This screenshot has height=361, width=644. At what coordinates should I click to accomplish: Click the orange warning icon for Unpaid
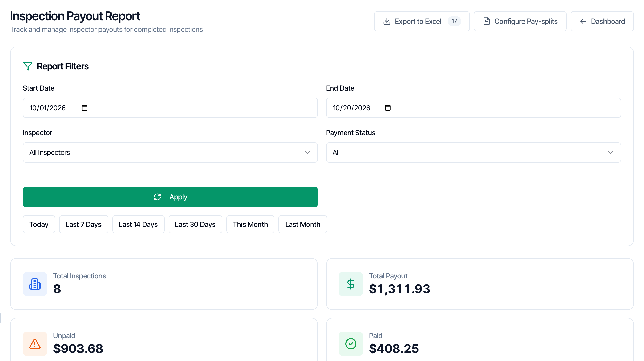35,344
